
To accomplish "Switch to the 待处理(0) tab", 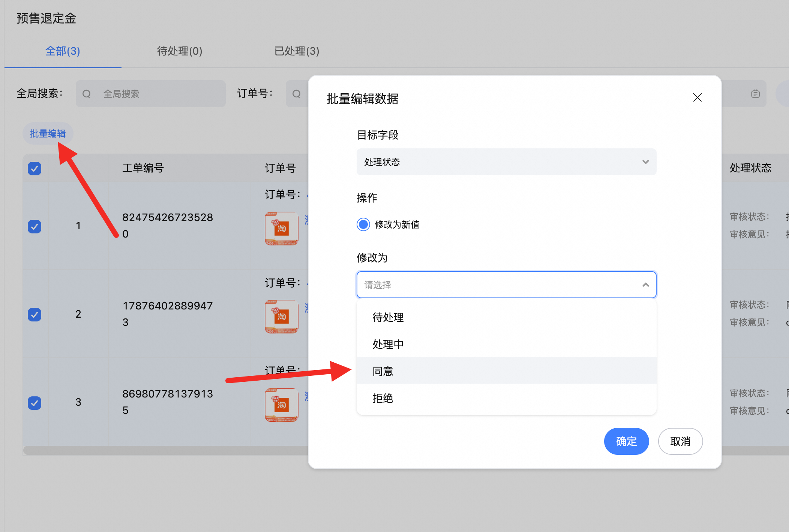I will click(x=180, y=51).
